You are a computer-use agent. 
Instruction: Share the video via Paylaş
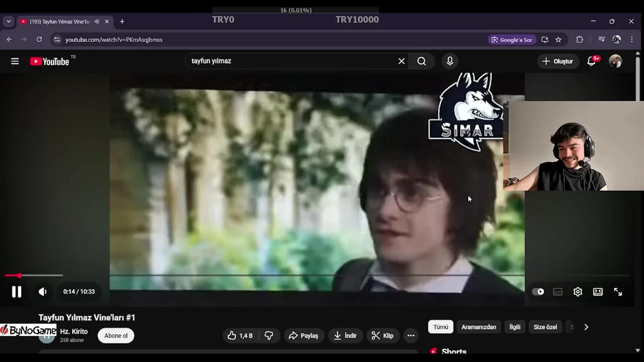(303, 336)
